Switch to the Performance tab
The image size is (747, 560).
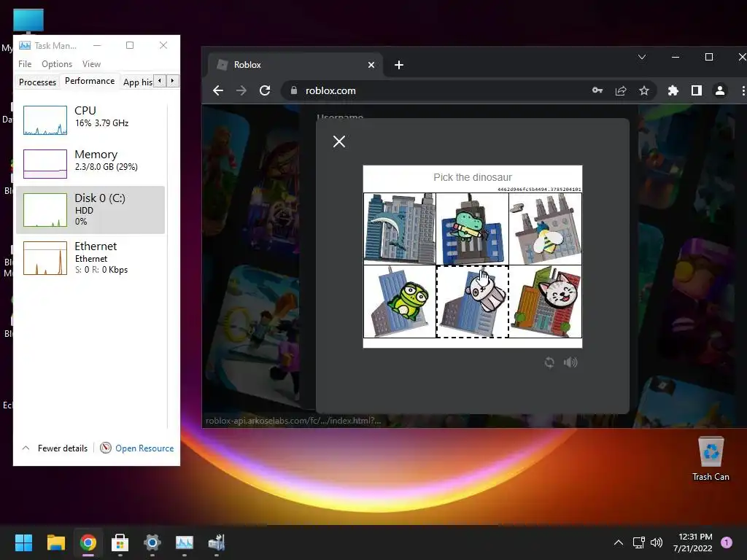90,81
